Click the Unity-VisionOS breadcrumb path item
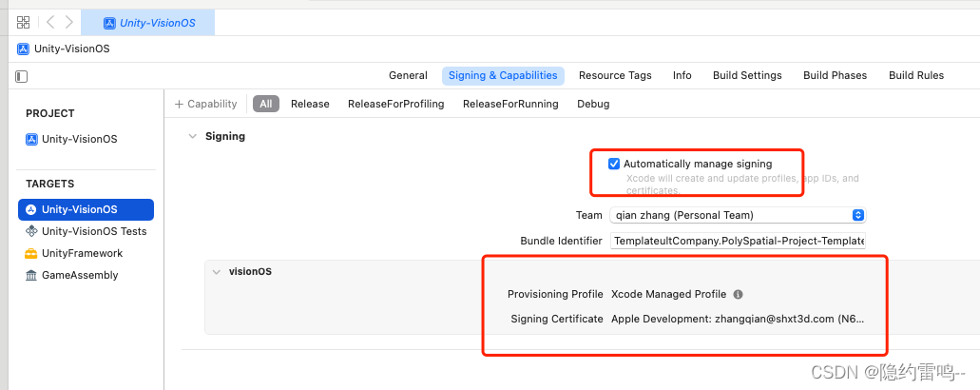 tap(64, 49)
